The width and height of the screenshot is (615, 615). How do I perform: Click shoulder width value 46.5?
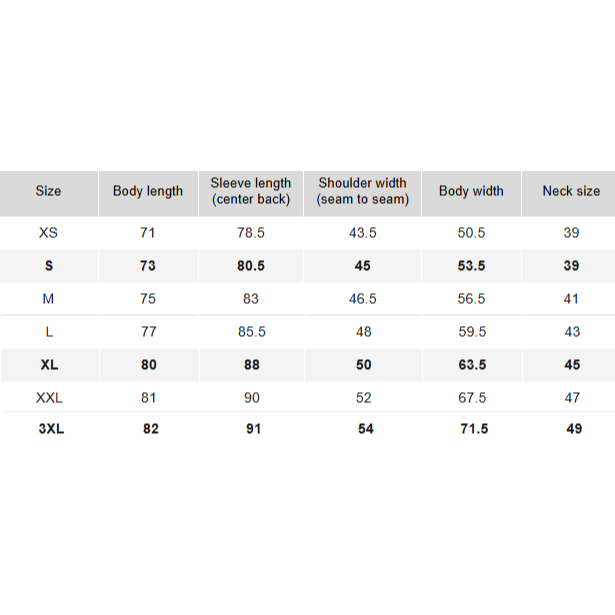[362, 298]
